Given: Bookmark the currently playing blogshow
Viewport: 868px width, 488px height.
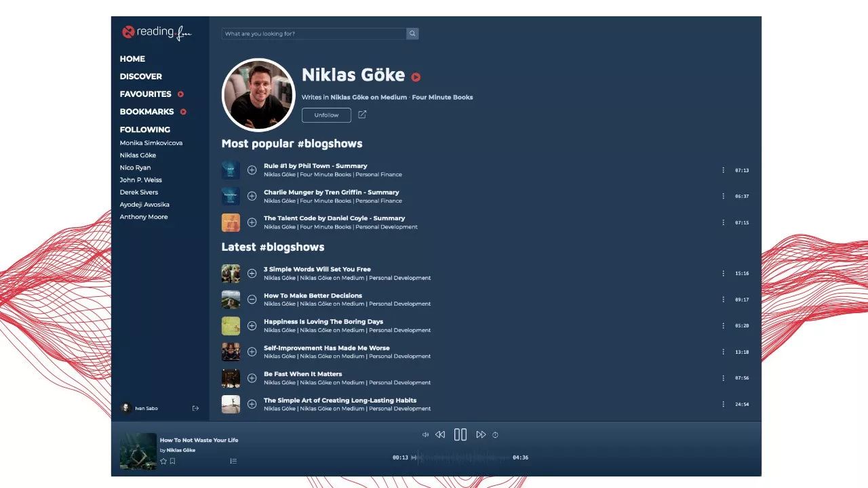Looking at the screenshot, I should [173, 461].
